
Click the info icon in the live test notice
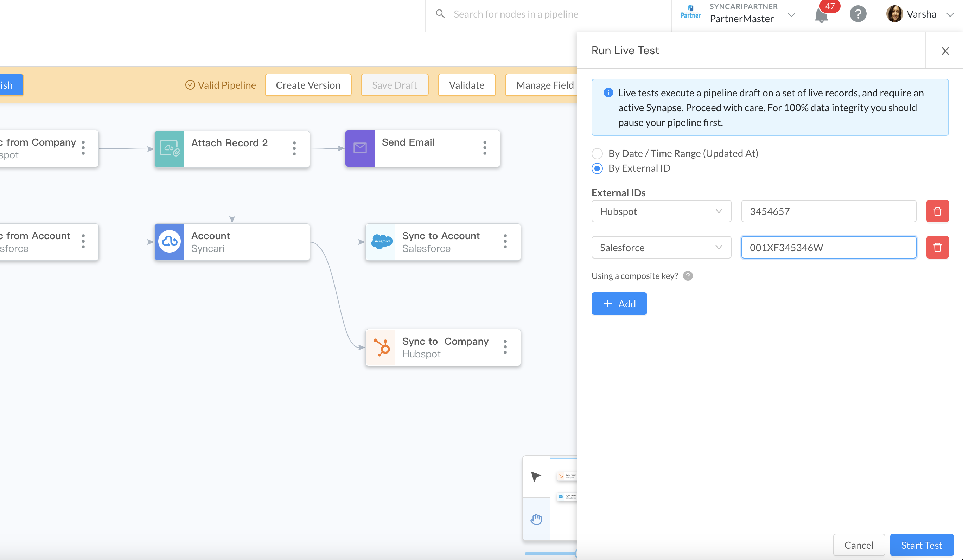click(x=608, y=93)
